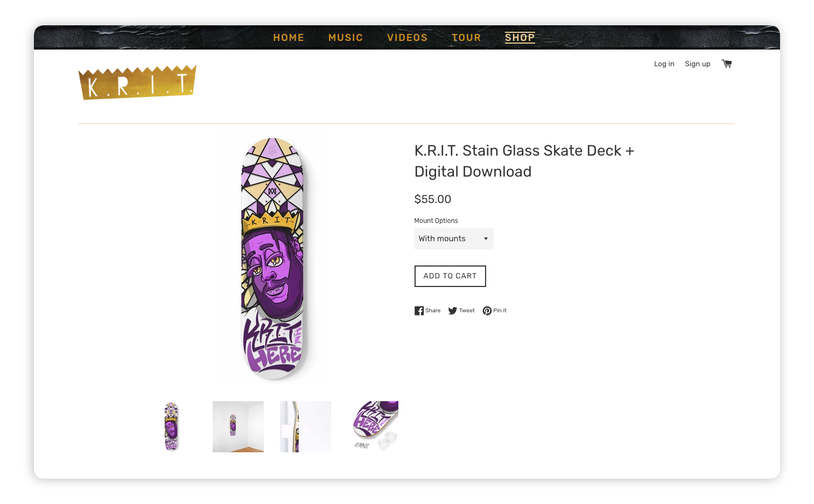Select the Shop menu item
814x504 pixels.
(520, 38)
